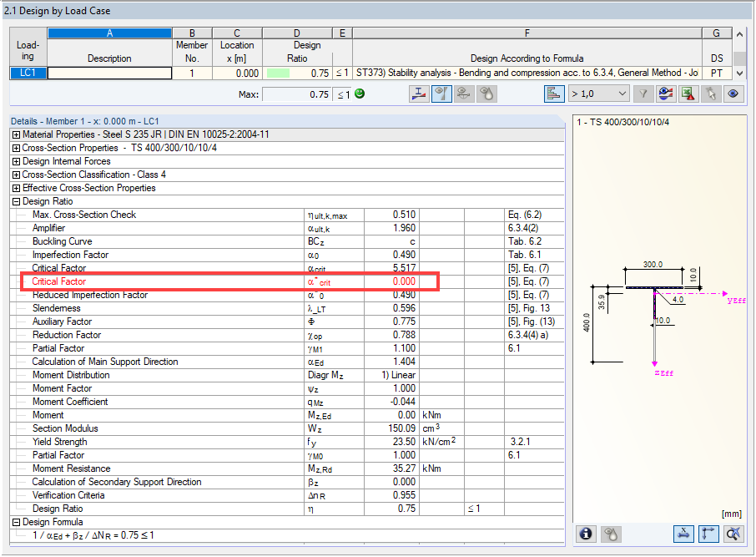Click the cross-section title 1 - TS 400/300/10/10/4
Image resolution: width=756 pixels, height=557 pixels.
pos(623,122)
